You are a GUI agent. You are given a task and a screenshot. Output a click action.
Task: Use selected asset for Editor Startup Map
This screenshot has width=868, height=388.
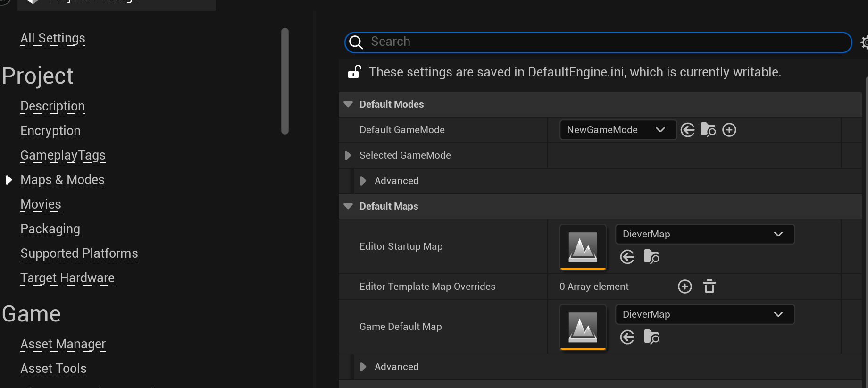point(627,257)
